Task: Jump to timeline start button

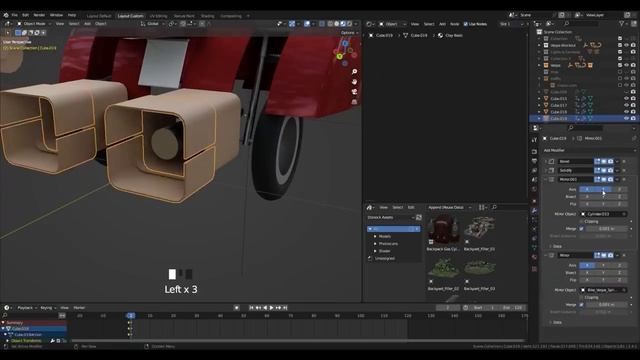Action: pos(251,308)
